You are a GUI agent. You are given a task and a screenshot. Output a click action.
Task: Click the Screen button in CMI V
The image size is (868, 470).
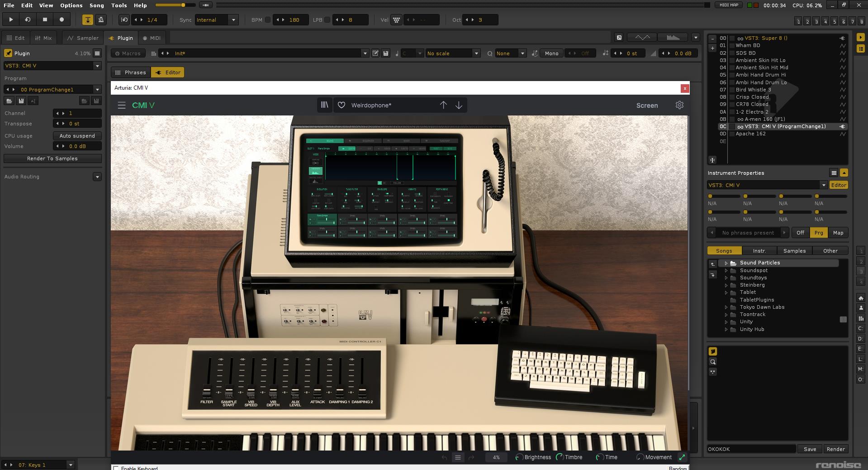647,106
